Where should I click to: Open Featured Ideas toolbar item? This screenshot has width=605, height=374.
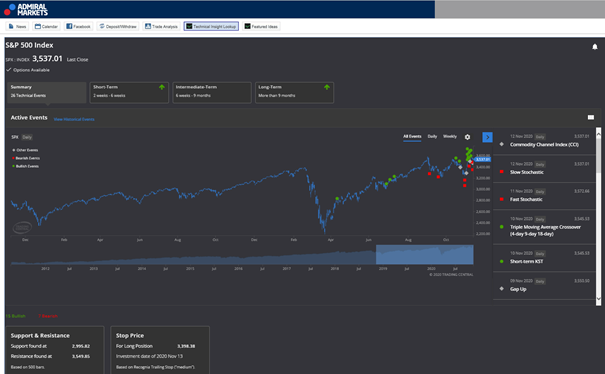pyautogui.click(x=261, y=26)
